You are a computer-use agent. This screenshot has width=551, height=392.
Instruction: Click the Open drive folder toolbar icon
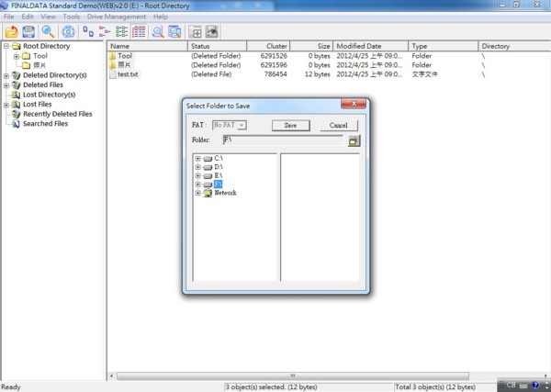tap(10, 31)
